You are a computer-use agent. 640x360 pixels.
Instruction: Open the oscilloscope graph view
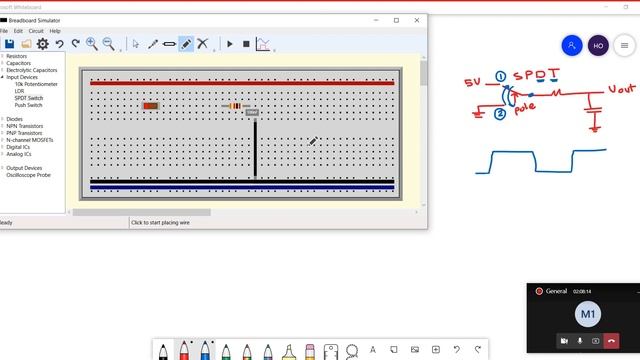tap(262, 44)
